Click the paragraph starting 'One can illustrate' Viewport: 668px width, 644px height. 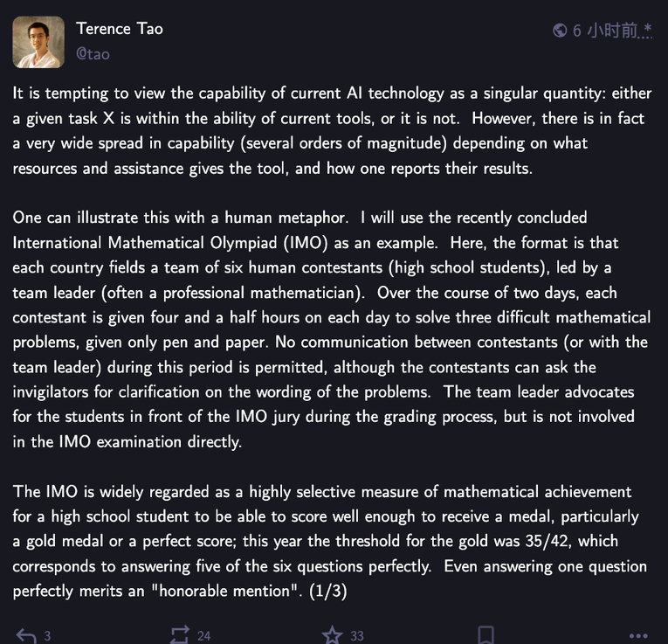332,329
